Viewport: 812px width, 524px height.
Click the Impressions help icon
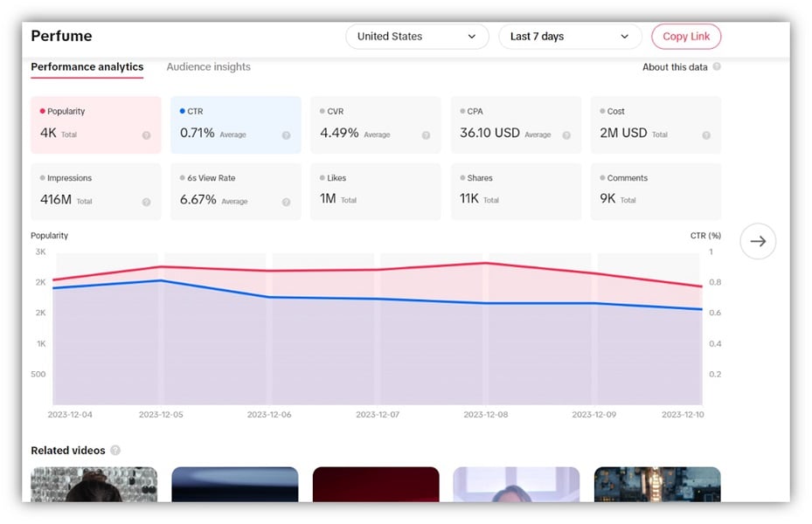(145, 203)
